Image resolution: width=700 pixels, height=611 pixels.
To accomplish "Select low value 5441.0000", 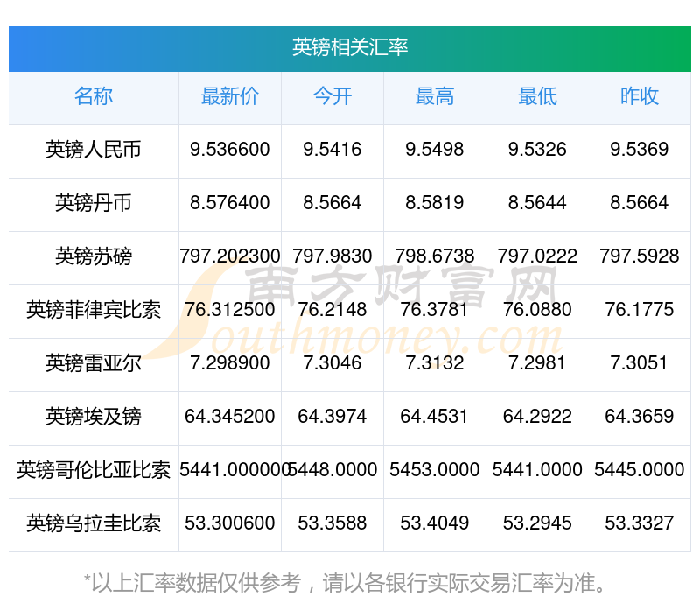I will point(537,469).
